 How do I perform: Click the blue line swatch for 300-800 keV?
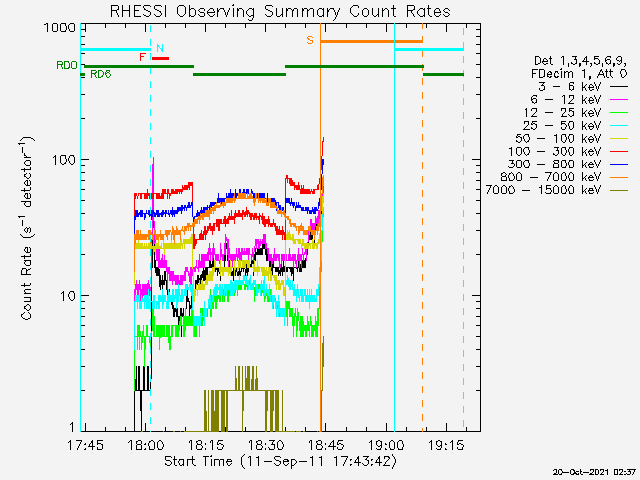click(619, 164)
